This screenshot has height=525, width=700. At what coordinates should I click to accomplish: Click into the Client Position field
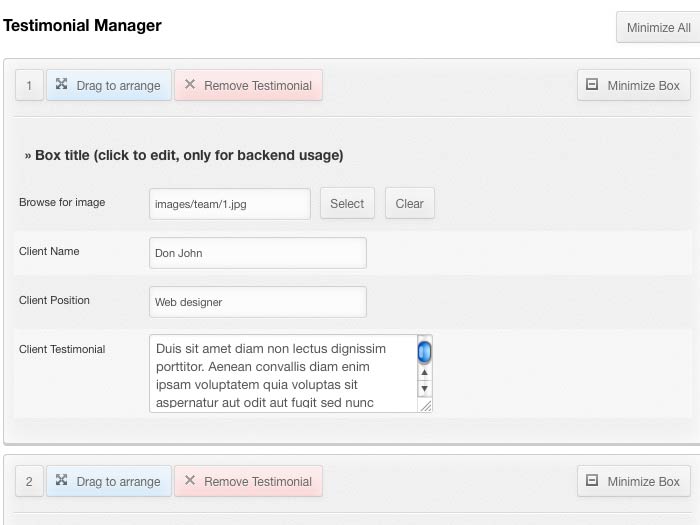pos(257,302)
